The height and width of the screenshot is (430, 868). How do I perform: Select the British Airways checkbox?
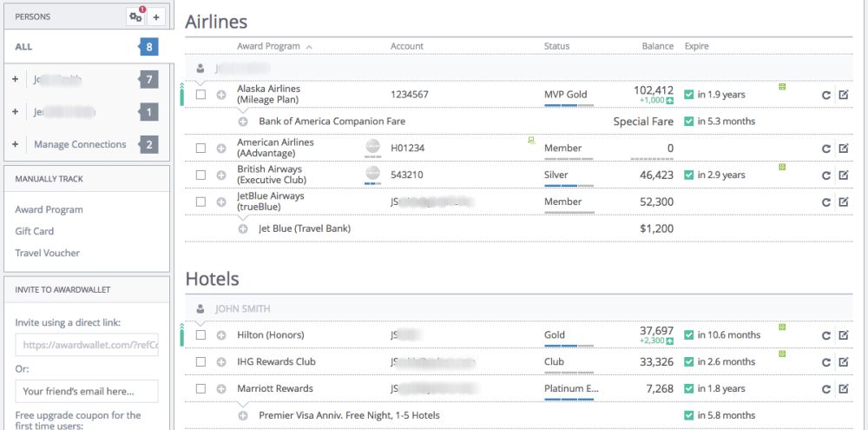point(201,175)
